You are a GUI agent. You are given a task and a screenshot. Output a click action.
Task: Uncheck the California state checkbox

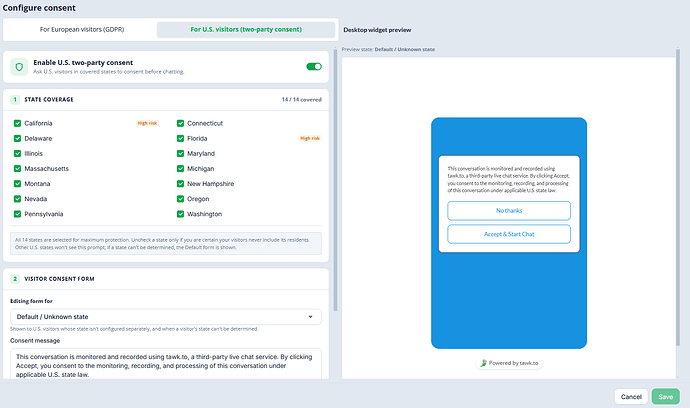point(18,123)
